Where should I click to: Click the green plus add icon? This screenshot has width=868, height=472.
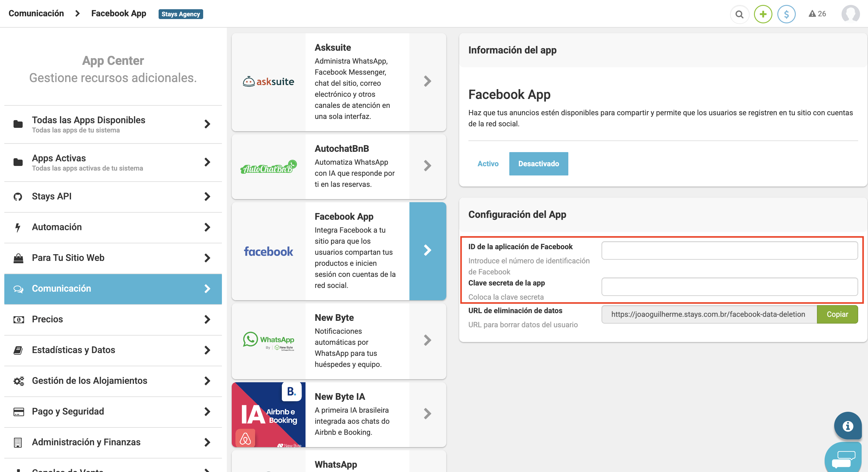click(763, 14)
